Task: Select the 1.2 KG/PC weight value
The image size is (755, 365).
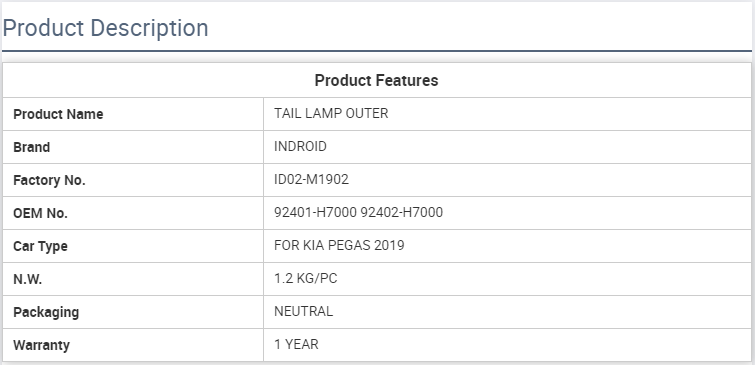Action: (306, 278)
